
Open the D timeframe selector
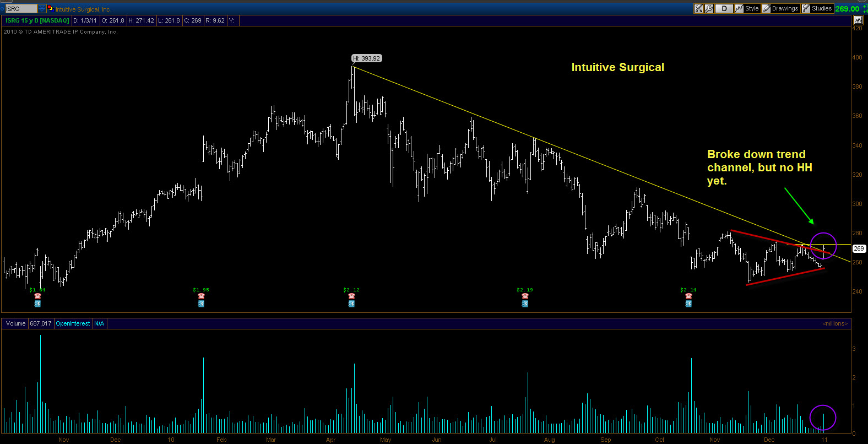(724, 8)
